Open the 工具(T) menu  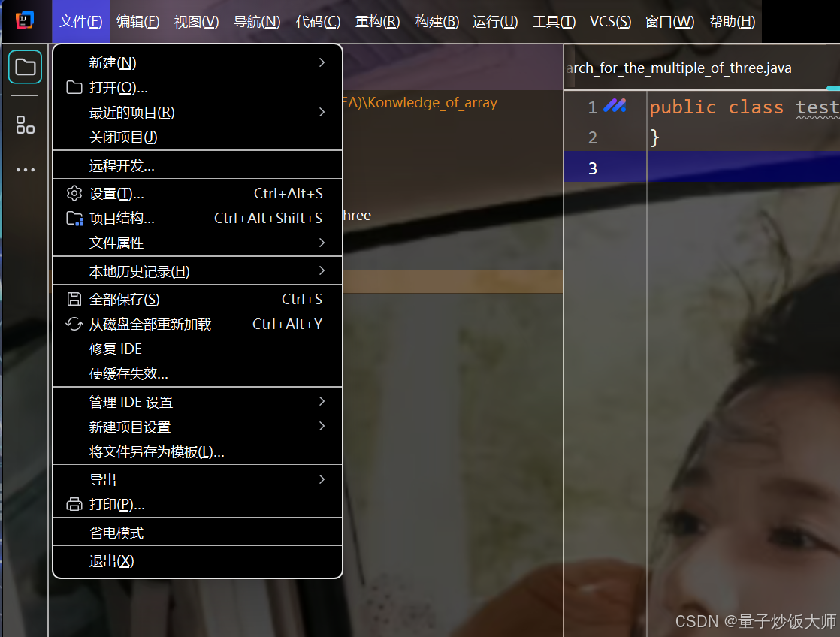(x=554, y=22)
